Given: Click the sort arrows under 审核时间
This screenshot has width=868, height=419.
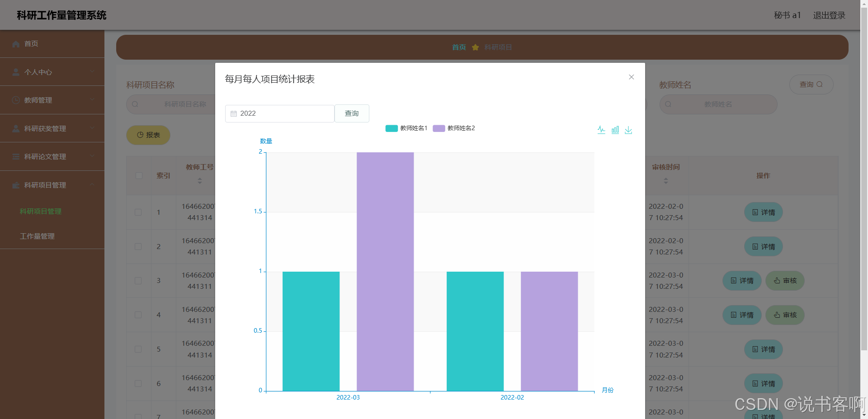Looking at the screenshot, I should point(665,181).
